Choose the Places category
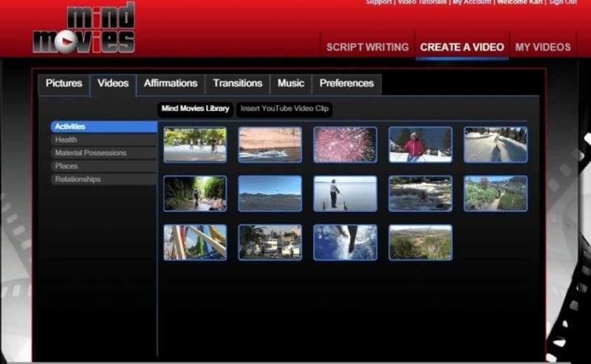591x364 pixels. (104, 166)
